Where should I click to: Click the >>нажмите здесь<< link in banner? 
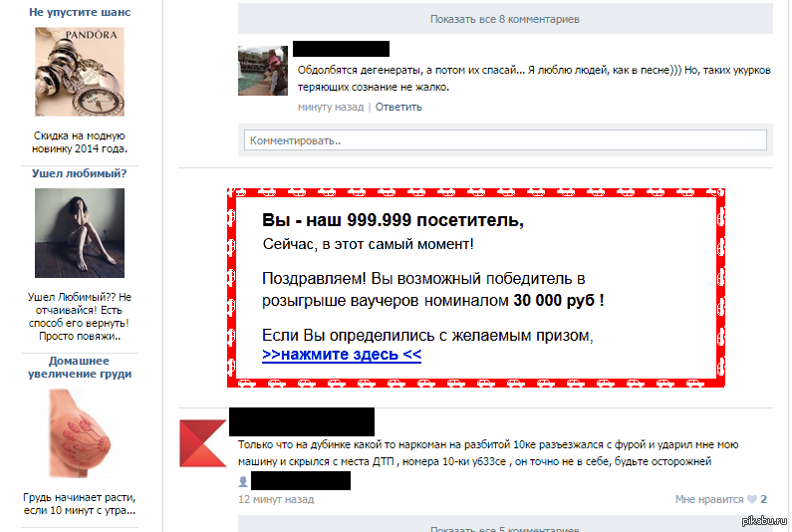(342, 354)
